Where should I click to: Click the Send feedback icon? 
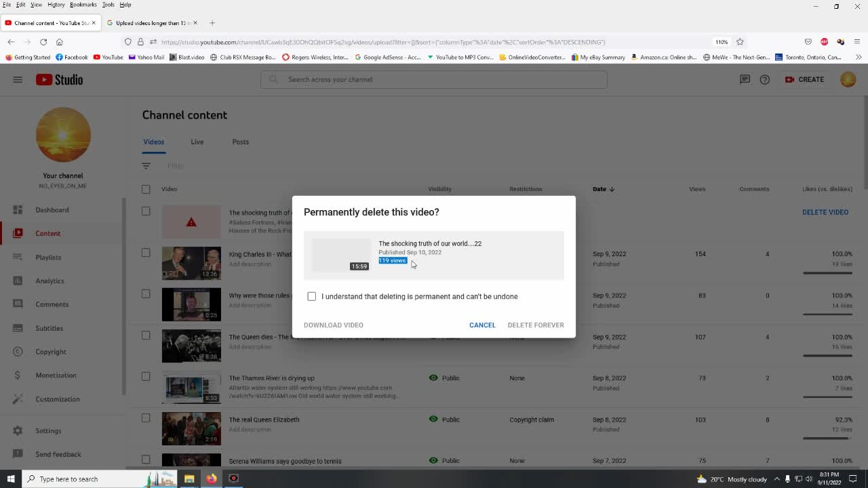click(18, 454)
